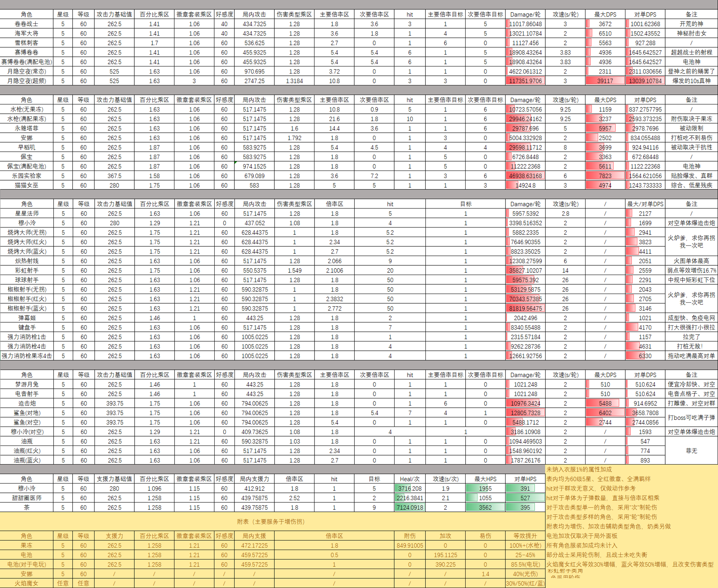Click the 卷卷战士 character name cell
This screenshot has height=588, width=718.
tap(27, 24)
